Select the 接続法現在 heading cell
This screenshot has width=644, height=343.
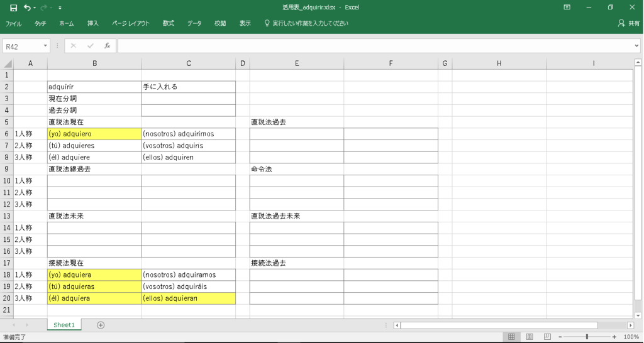(x=94, y=263)
